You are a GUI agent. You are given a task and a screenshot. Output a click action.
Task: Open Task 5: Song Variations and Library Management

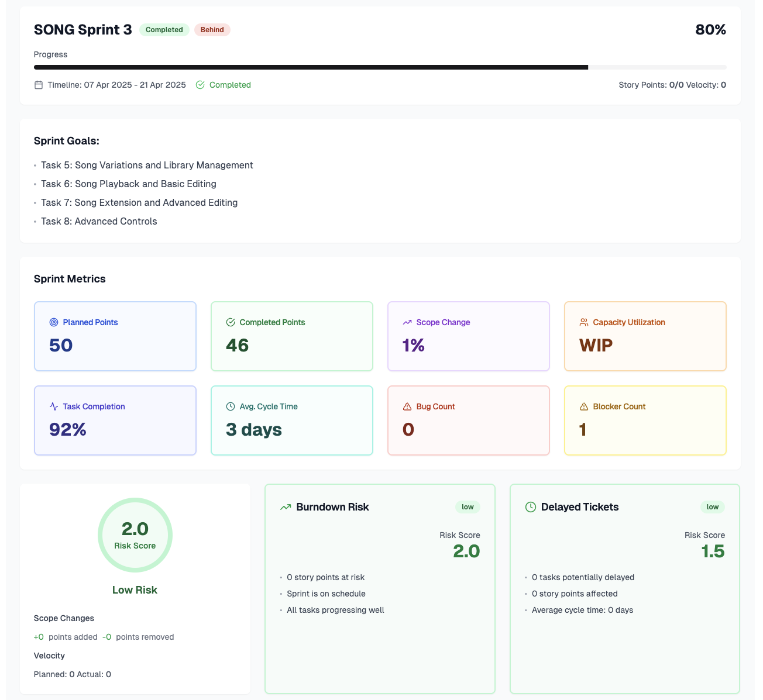(x=147, y=165)
